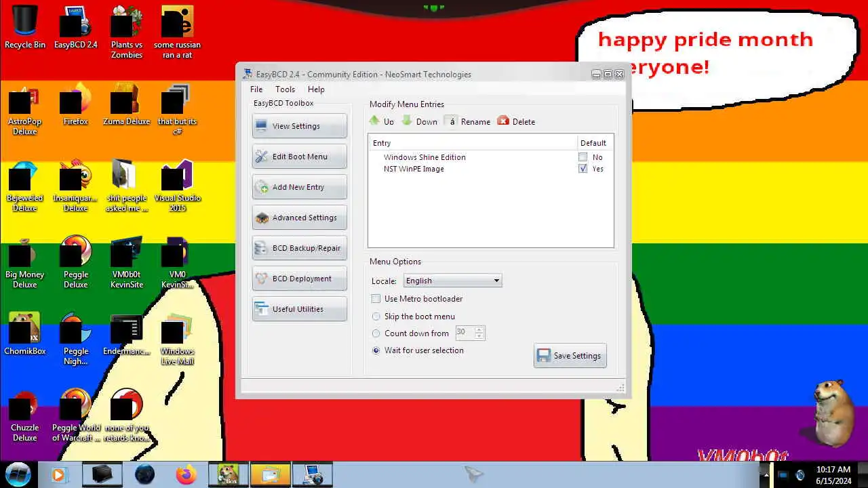Screen dimensions: 868x488
Task: Click the red Delete entry icon
Action: point(503,121)
